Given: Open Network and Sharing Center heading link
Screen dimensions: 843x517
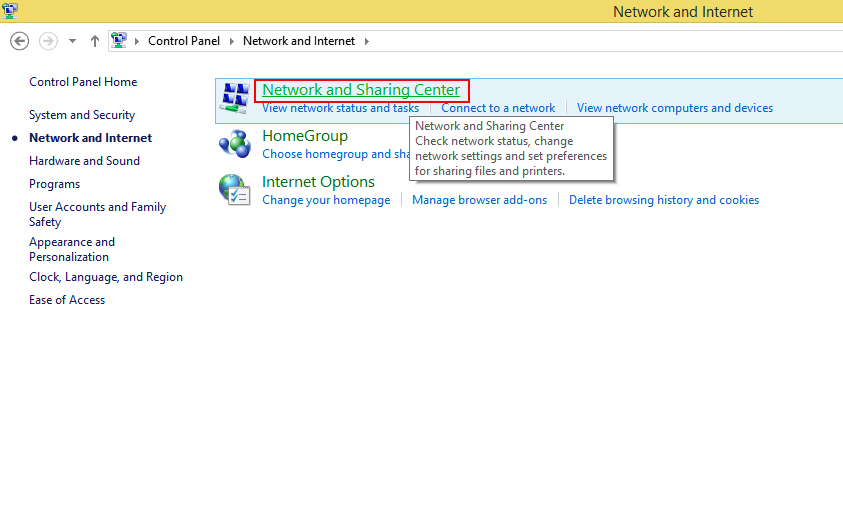Looking at the screenshot, I should click(x=361, y=90).
